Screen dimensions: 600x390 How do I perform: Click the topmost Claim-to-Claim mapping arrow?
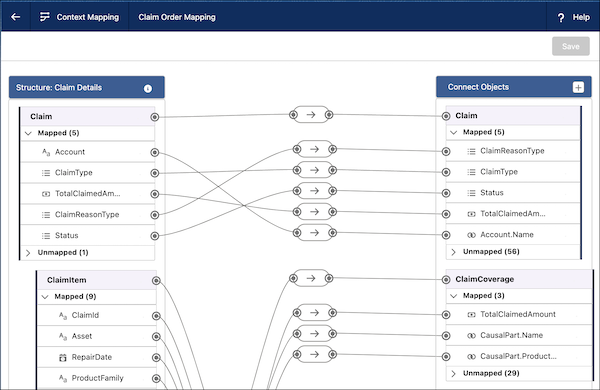(311, 114)
